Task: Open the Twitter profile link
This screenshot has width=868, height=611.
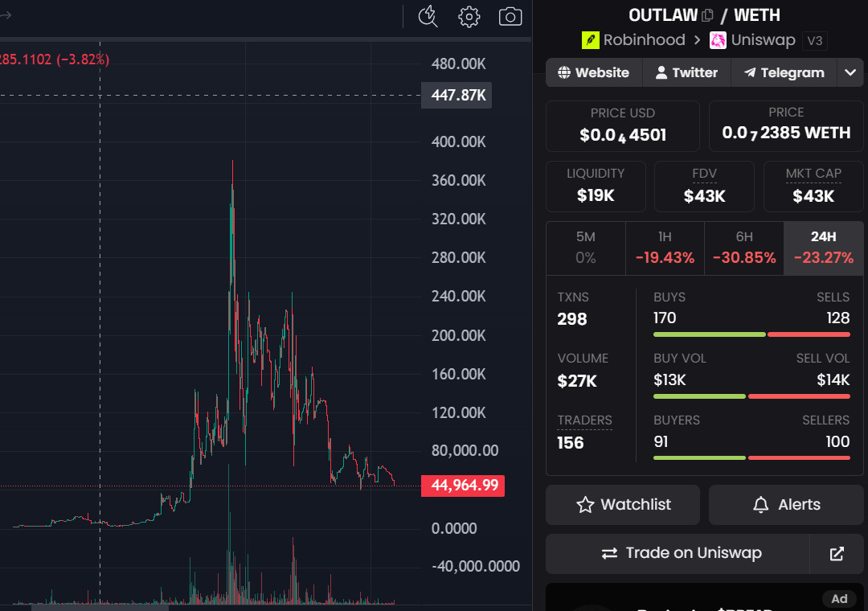Action: pos(686,72)
